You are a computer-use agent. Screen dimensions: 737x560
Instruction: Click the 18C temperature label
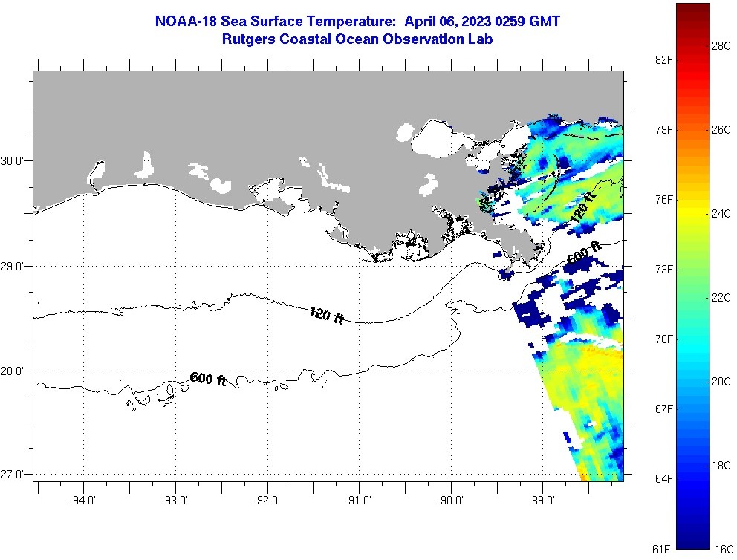(721, 465)
